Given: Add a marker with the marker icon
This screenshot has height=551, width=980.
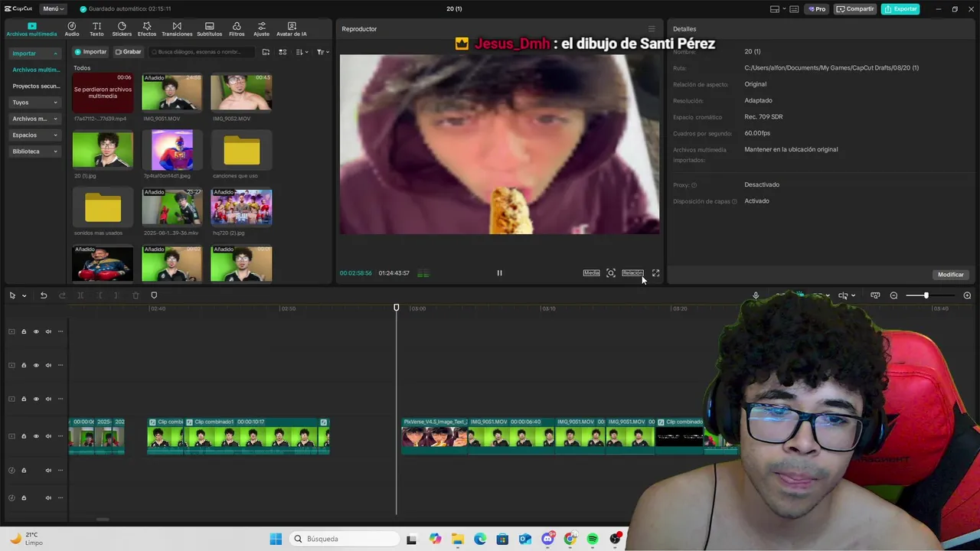Looking at the screenshot, I should [x=154, y=295].
